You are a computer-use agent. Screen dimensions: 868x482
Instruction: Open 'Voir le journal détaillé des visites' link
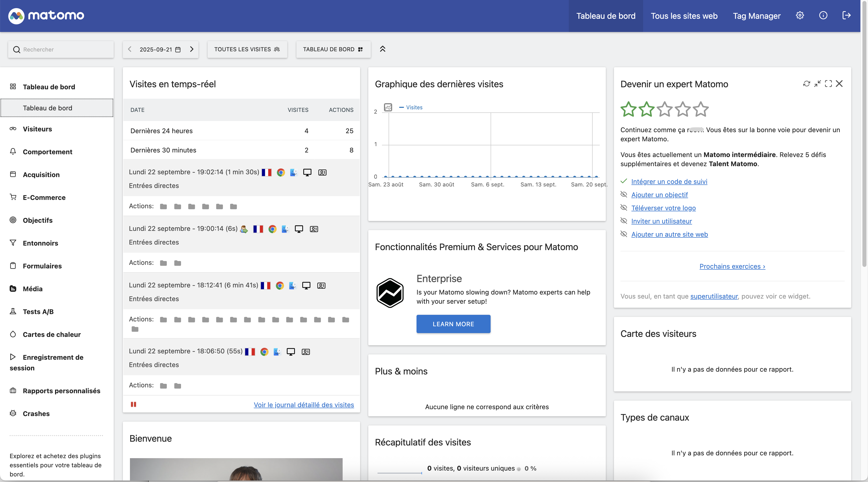[304, 405]
